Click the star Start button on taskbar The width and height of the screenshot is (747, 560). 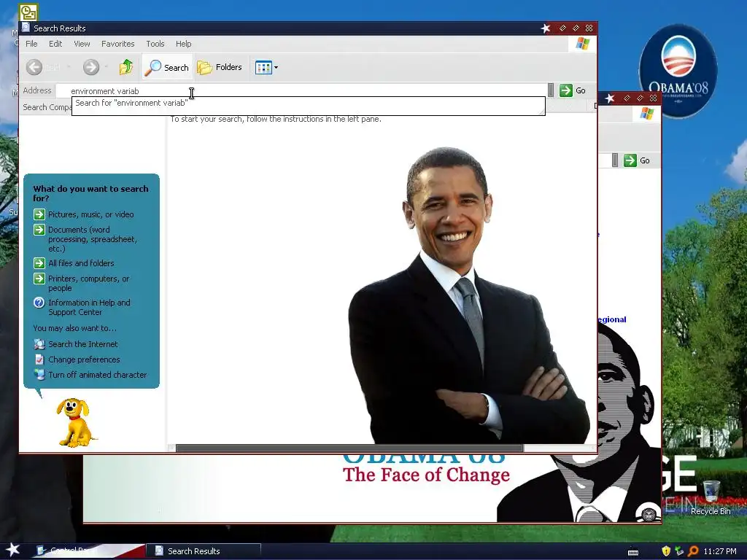[13, 550]
